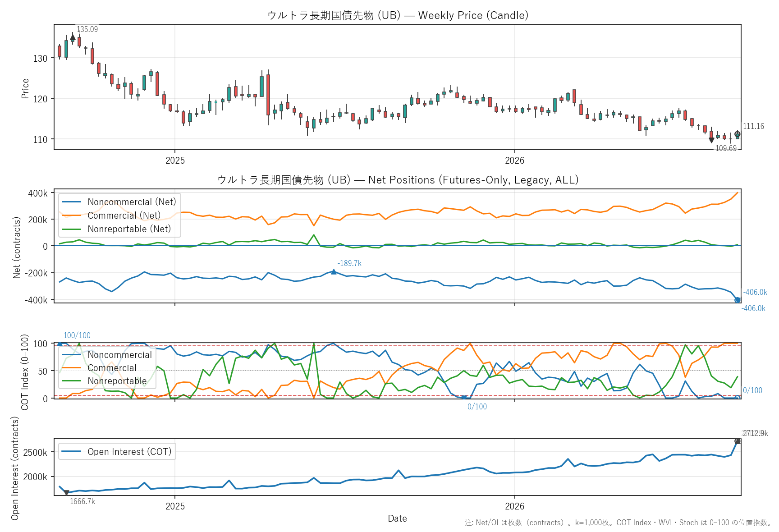Select the Nonreportable (Net) legend label

[x=129, y=229]
